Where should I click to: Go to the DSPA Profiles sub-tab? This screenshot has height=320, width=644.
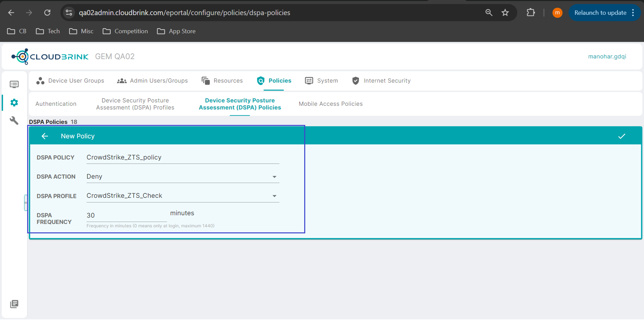coord(135,104)
